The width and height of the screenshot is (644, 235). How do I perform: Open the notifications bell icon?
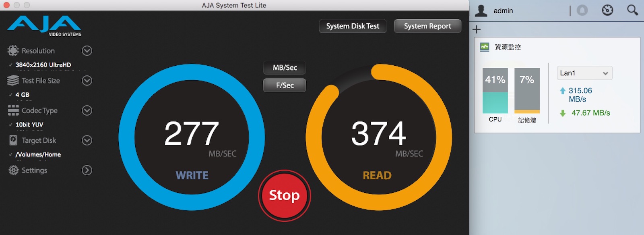tap(582, 10)
